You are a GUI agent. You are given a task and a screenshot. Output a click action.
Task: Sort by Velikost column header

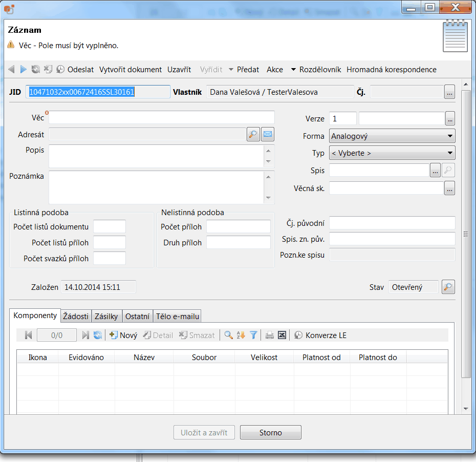(x=264, y=357)
